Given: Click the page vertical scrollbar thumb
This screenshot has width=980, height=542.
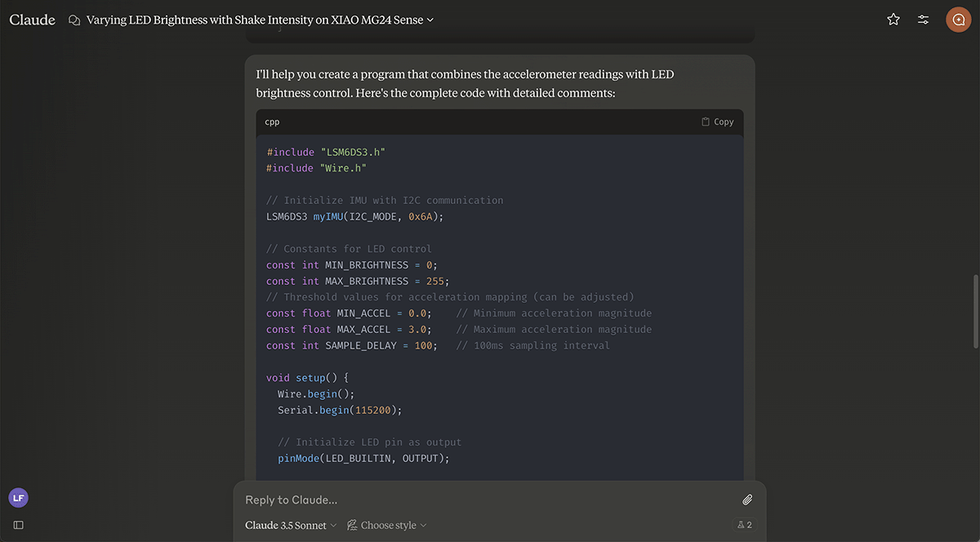Looking at the screenshot, I should point(974,313).
